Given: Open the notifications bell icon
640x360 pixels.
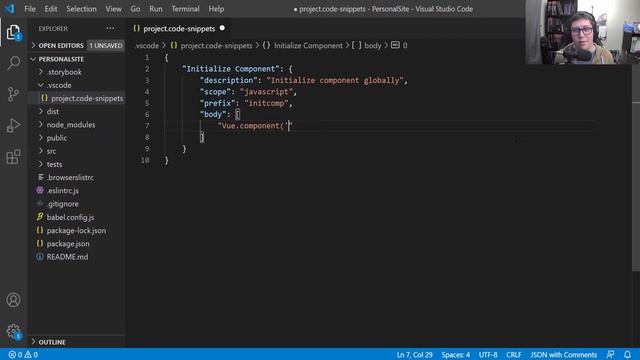Looking at the screenshot, I should click(627, 355).
